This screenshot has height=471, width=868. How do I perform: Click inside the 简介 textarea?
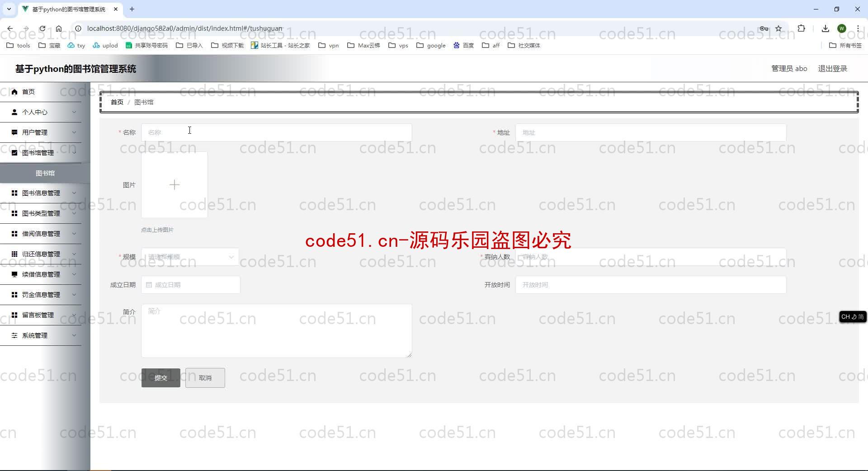277,331
